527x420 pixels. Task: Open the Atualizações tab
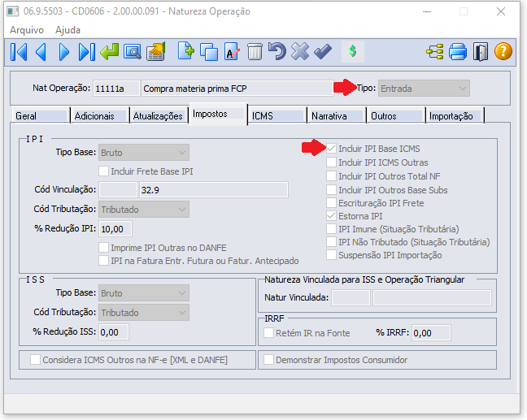(x=159, y=116)
